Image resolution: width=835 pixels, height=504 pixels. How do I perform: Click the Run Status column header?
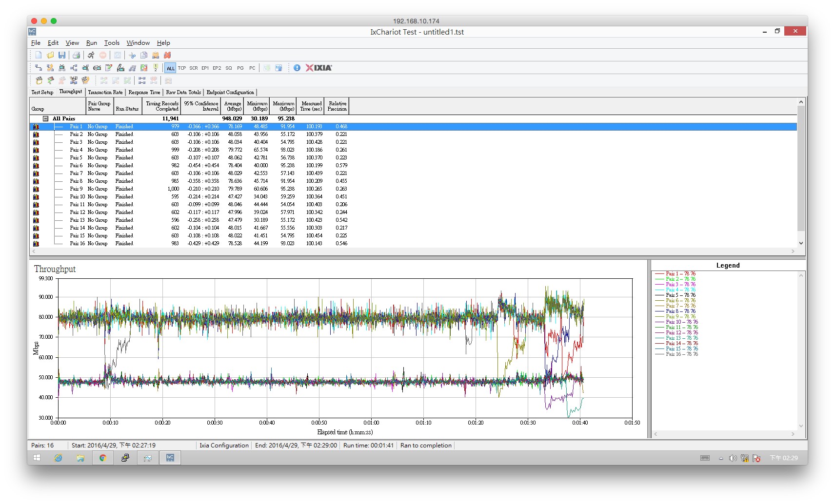click(x=127, y=106)
